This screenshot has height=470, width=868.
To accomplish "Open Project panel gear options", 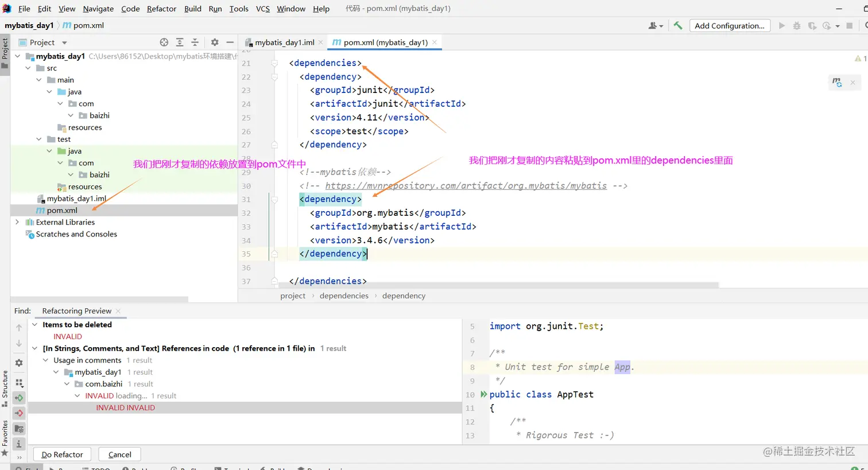I will [x=215, y=42].
